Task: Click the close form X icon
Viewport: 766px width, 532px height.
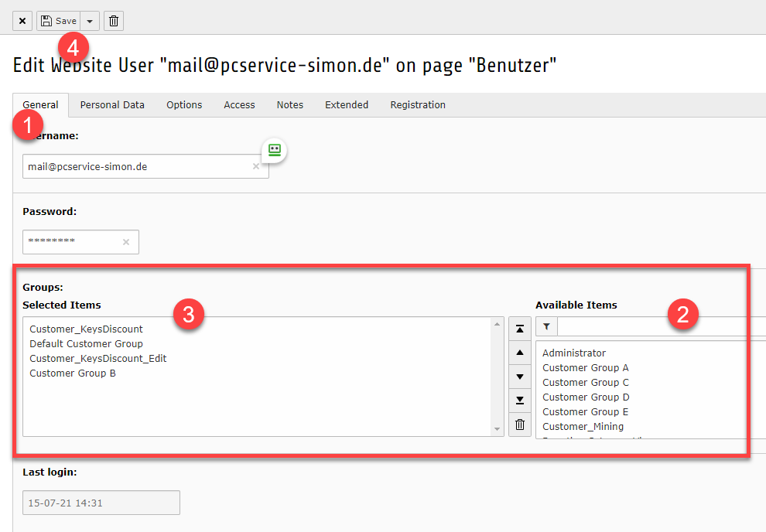Action: 22,21
